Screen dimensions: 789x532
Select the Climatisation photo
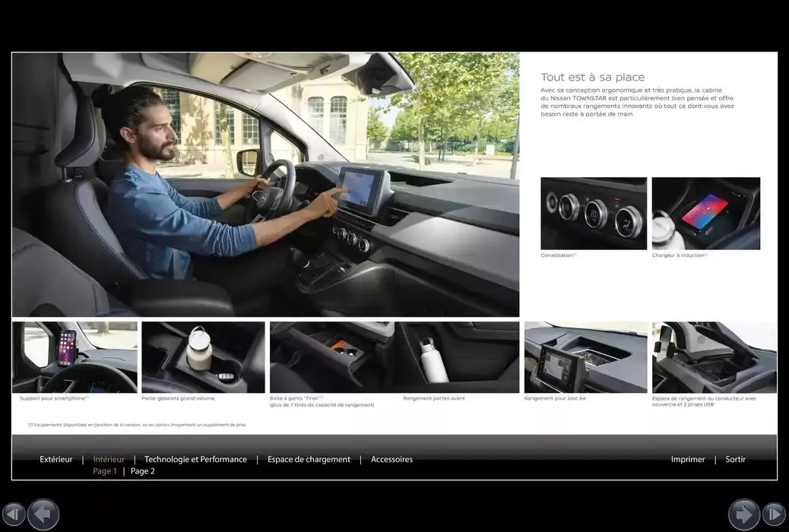(x=593, y=213)
